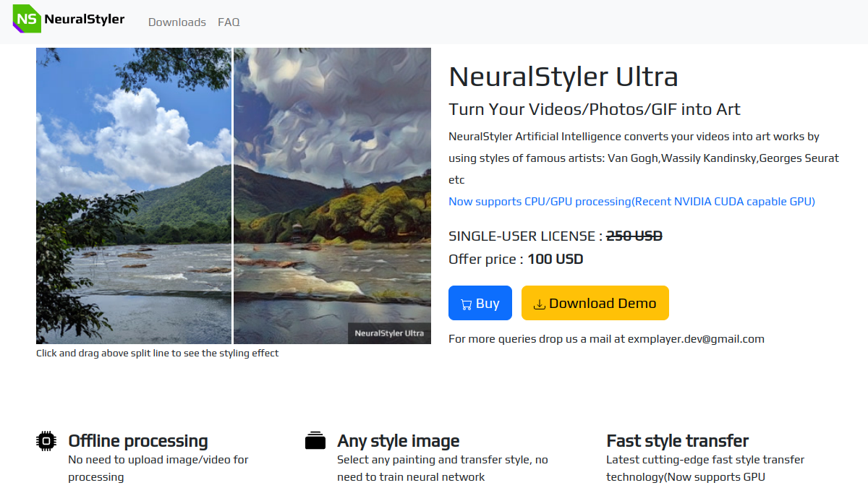The height and width of the screenshot is (488, 868).
Task: Open the FAQ menu item
Action: click(x=229, y=22)
